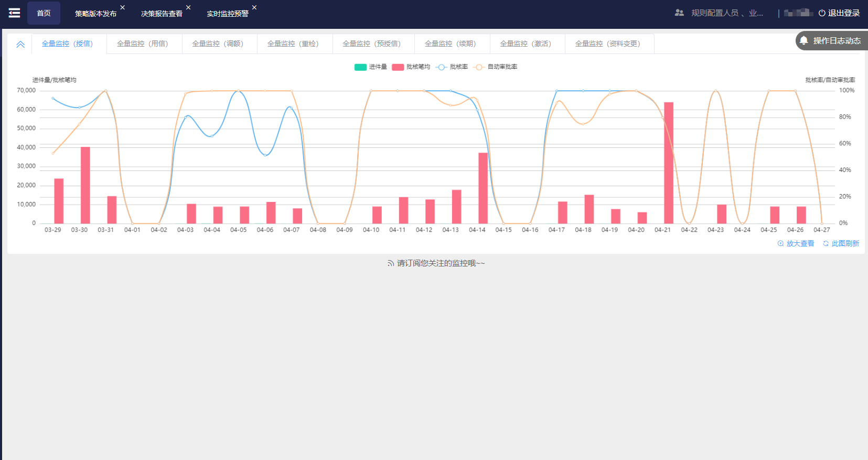
Task: Click the 请订阅您关注的监控哦 subscribe hint
Action: click(441, 263)
